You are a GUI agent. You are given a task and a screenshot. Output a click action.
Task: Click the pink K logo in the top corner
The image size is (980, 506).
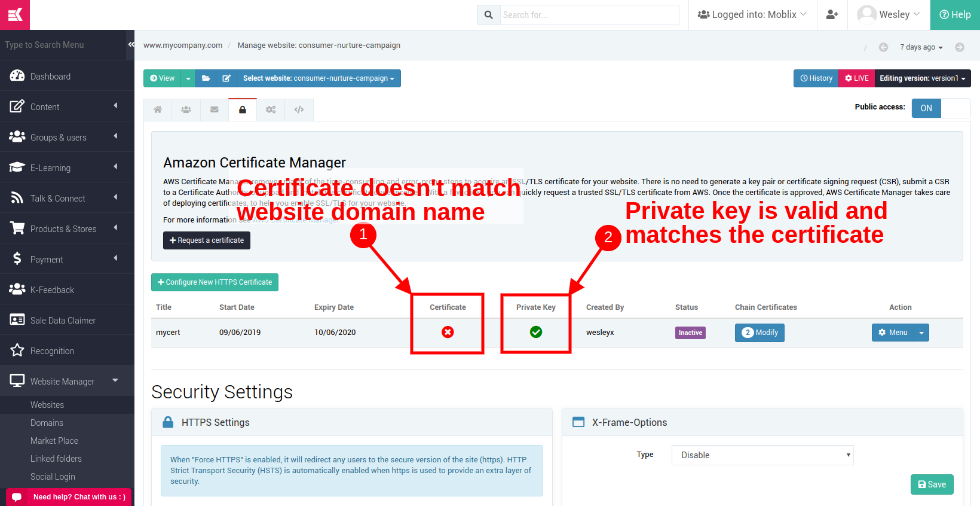[15, 15]
